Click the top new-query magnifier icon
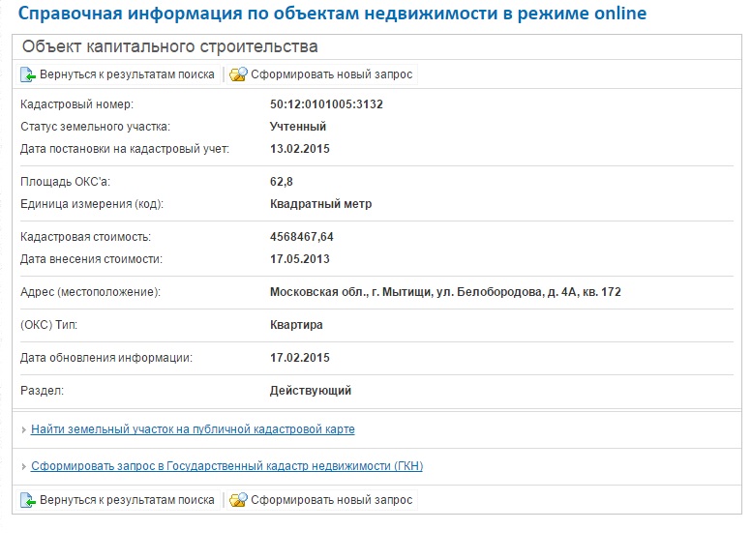This screenshot has height=560, width=752. (238, 74)
